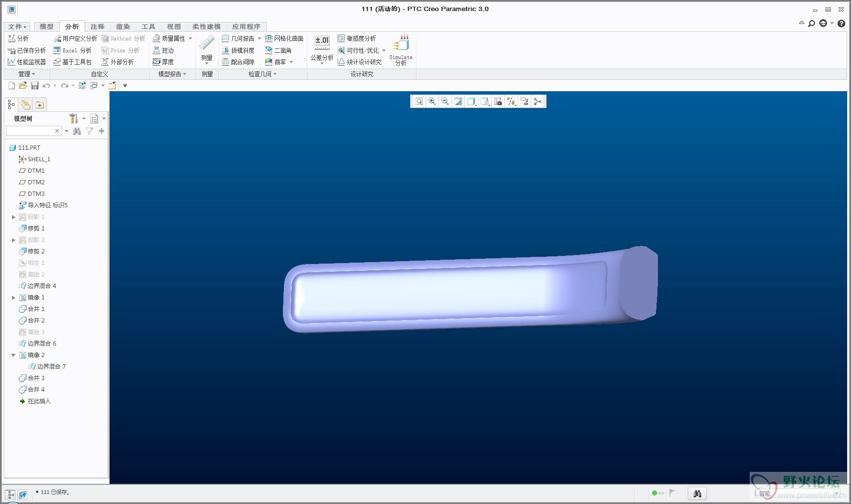Expand the 镜像 1 tree node

coord(13,298)
